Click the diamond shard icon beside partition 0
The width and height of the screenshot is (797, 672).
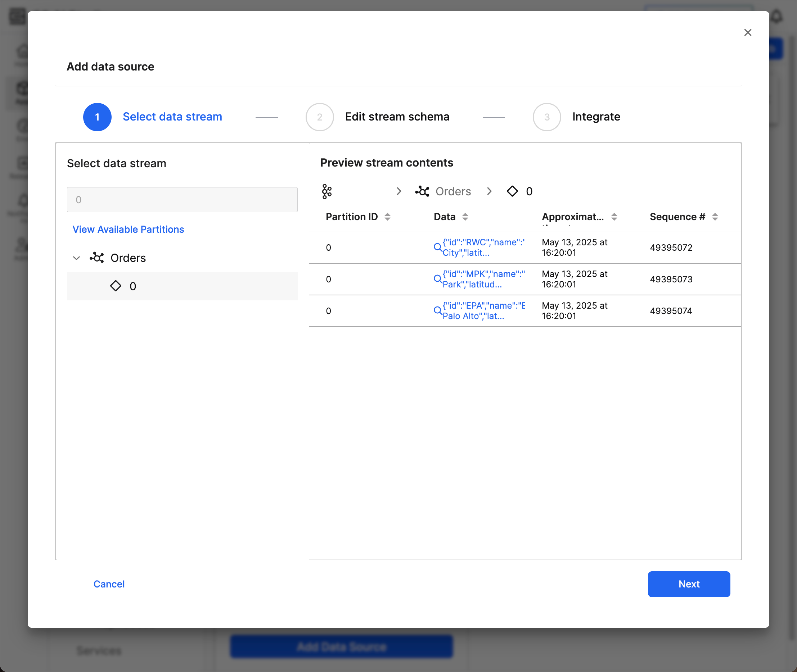pyautogui.click(x=116, y=286)
